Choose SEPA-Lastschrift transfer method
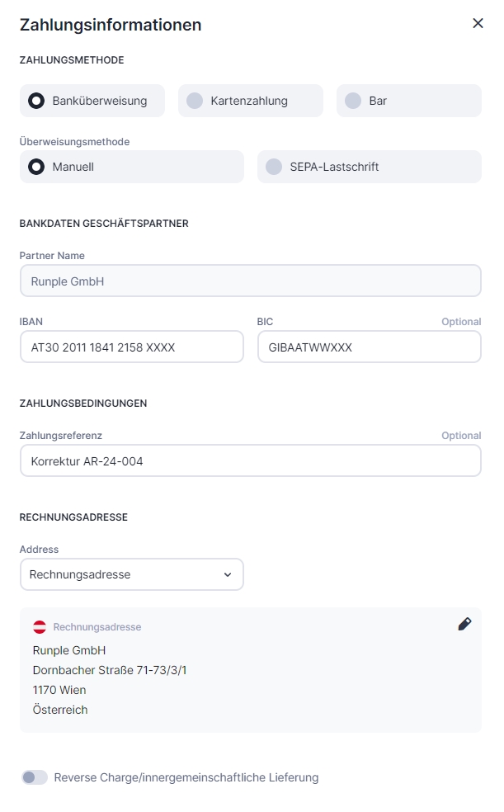Viewport: 504px width, 812px height. point(274,167)
